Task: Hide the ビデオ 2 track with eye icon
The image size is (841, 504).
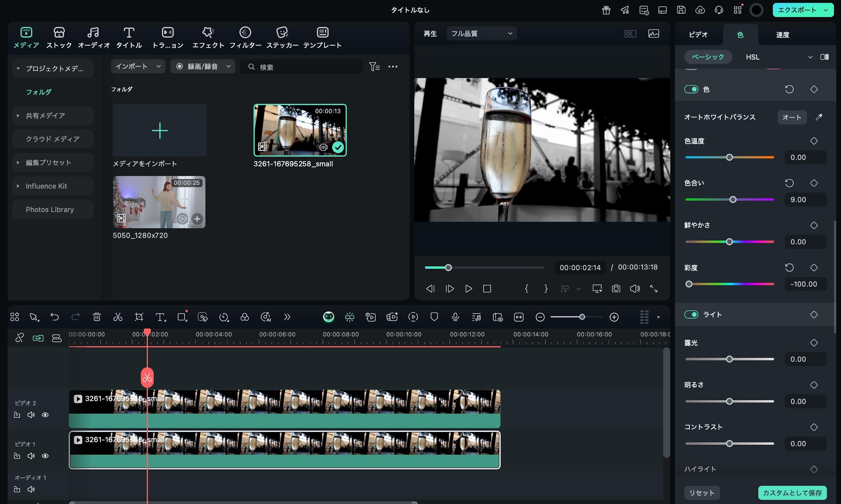Action: pos(45,415)
